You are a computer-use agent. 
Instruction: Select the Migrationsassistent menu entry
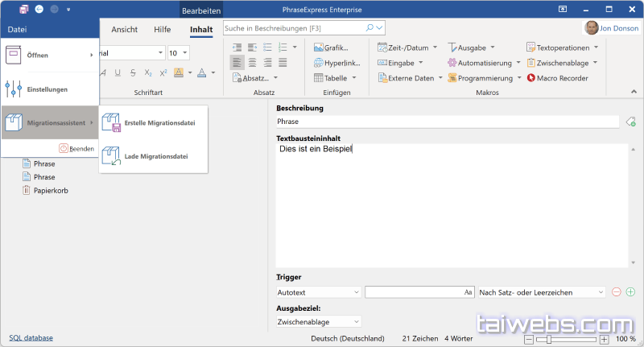pos(48,122)
